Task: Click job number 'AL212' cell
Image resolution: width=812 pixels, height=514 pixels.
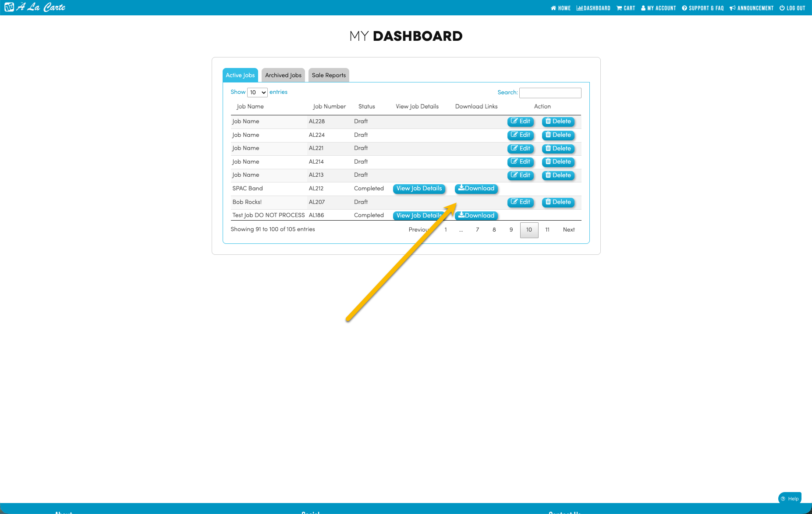Action: pyautogui.click(x=316, y=189)
